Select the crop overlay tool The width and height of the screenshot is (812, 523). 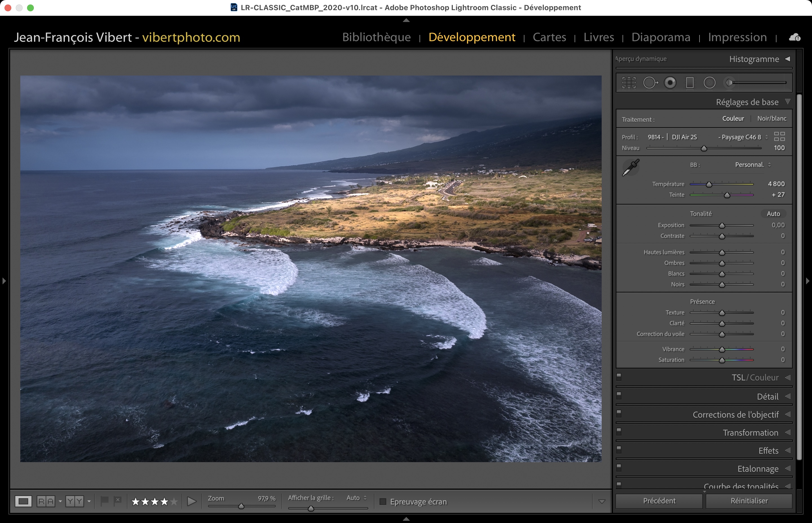tap(629, 83)
